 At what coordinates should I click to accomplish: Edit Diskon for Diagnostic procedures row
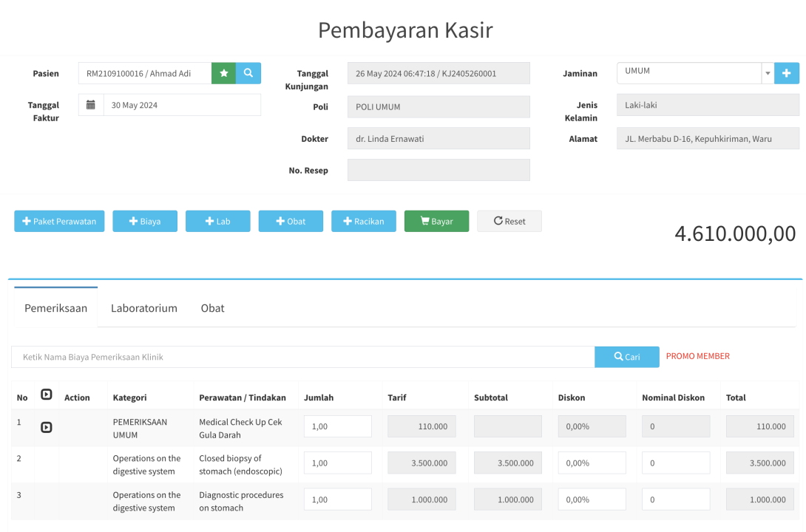(592, 499)
